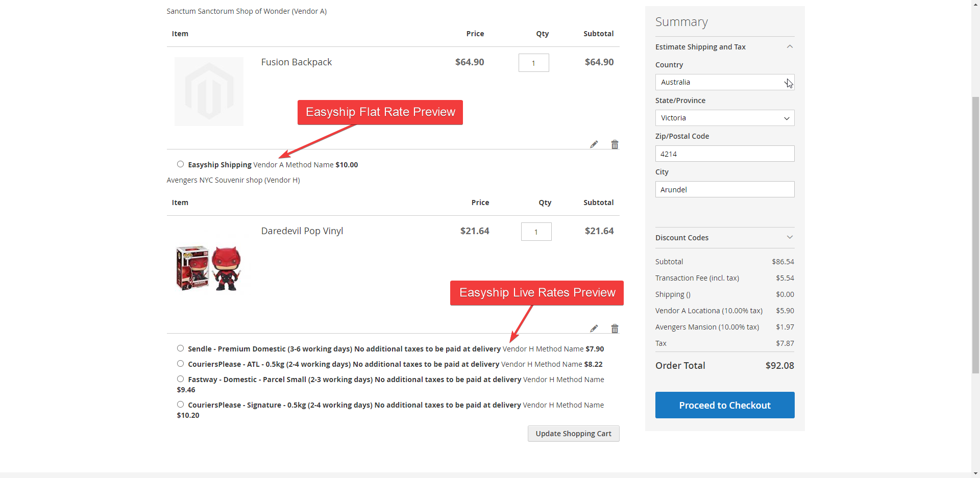This screenshot has width=980, height=478.
Task: Edit the Daredevil Pop Vinyl item with pencil
Action: pyautogui.click(x=594, y=329)
